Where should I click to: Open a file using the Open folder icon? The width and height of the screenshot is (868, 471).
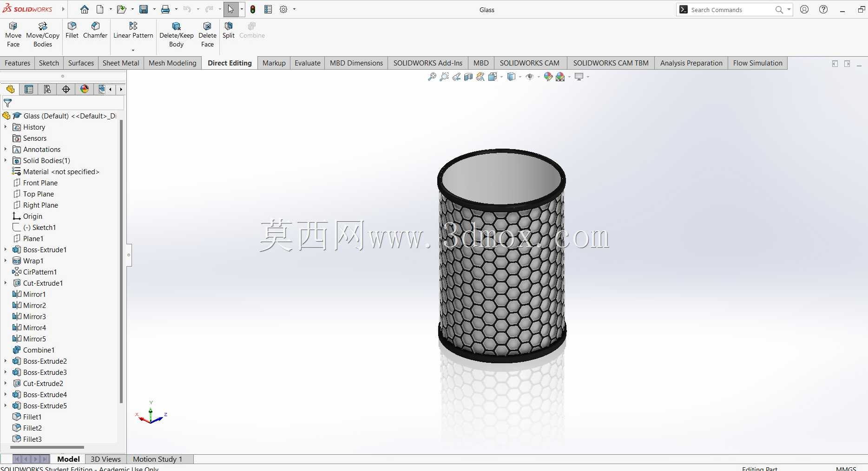pyautogui.click(x=121, y=9)
